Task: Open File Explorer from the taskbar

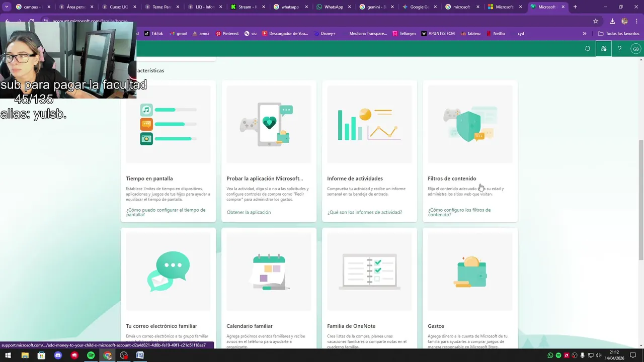Action: coord(25,355)
